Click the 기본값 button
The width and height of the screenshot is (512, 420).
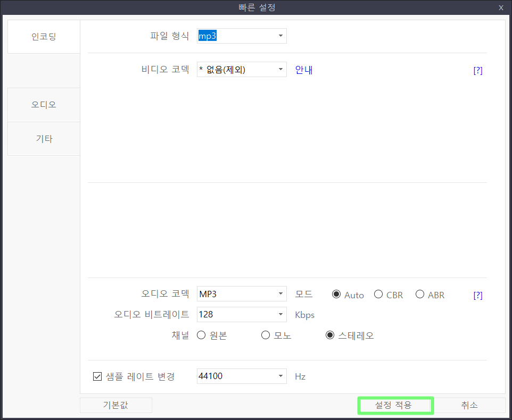click(116, 405)
